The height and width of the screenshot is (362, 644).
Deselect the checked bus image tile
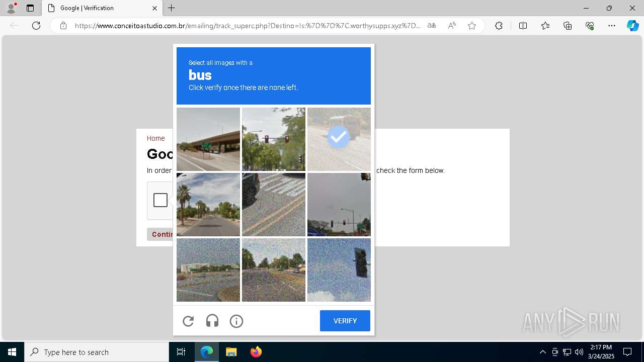(x=339, y=139)
